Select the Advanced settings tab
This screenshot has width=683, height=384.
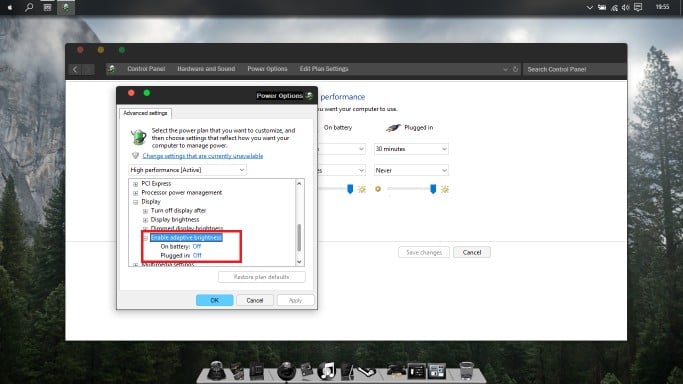[x=145, y=113]
